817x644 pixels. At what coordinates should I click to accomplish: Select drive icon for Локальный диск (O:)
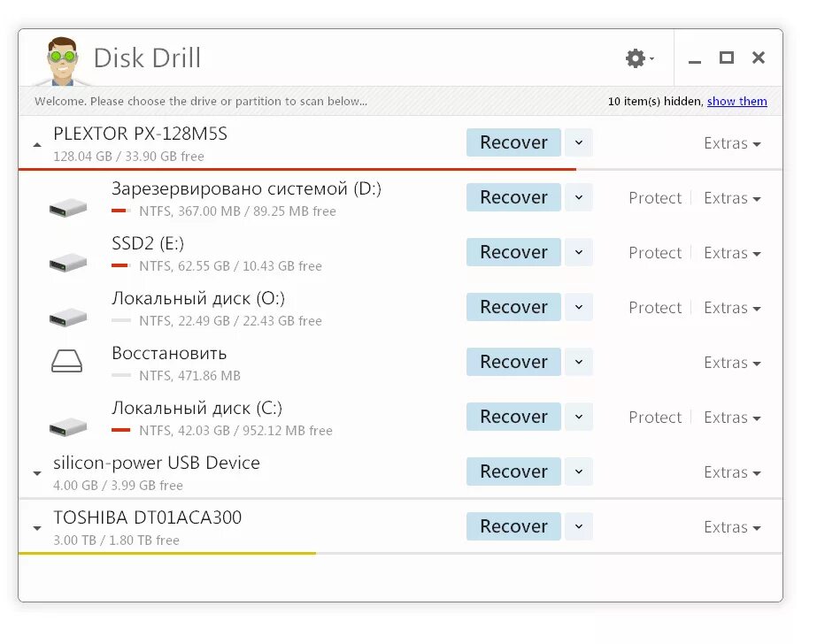[68, 317]
